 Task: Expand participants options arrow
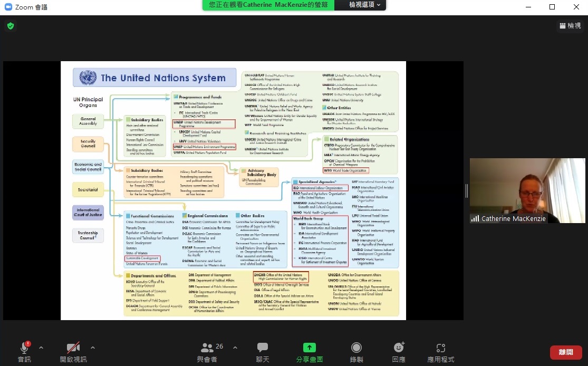[x=235, y=348]
